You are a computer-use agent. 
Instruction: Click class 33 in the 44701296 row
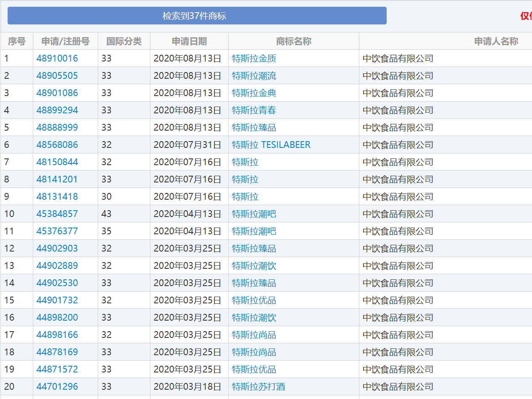pyautogui.click(x=107, y=387)
